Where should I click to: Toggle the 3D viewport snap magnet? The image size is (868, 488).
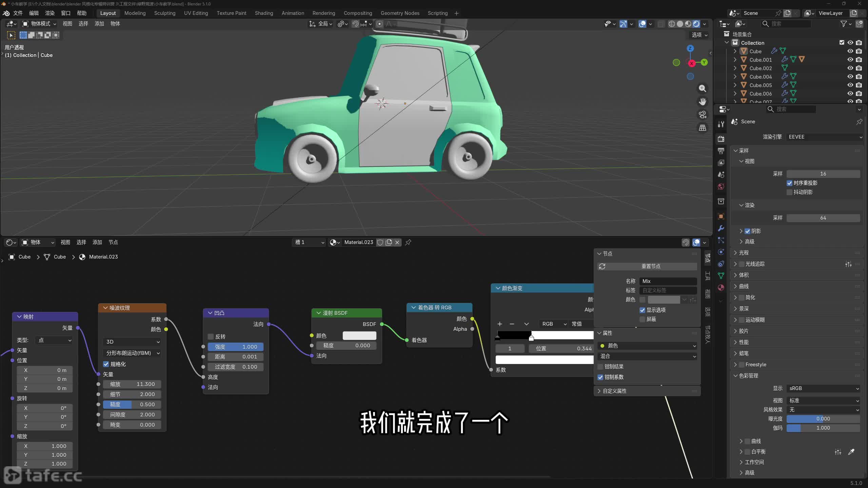[x=355, y=24]
